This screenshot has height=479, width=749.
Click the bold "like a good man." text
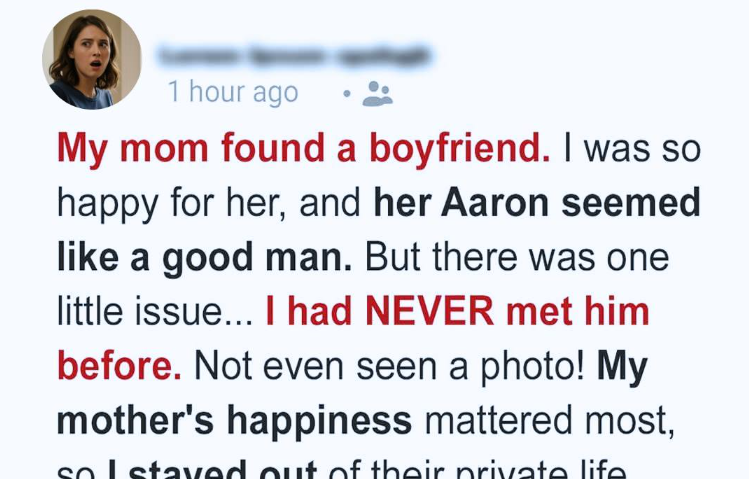coord(204,258)
